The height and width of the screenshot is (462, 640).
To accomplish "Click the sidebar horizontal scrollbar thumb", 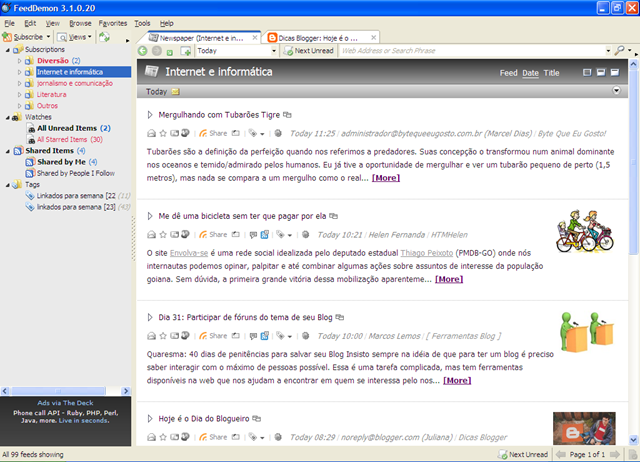I will pyautogui.click(x=58, y=391).
